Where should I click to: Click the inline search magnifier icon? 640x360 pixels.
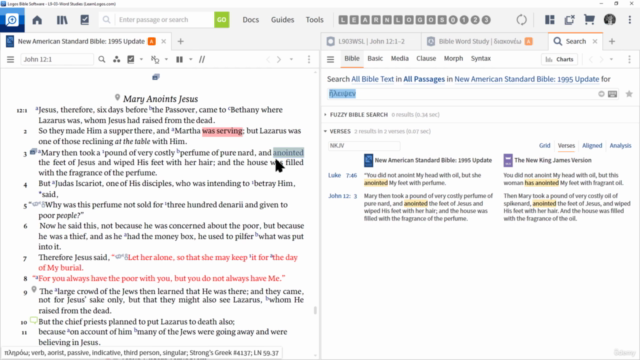pos(102,60)
